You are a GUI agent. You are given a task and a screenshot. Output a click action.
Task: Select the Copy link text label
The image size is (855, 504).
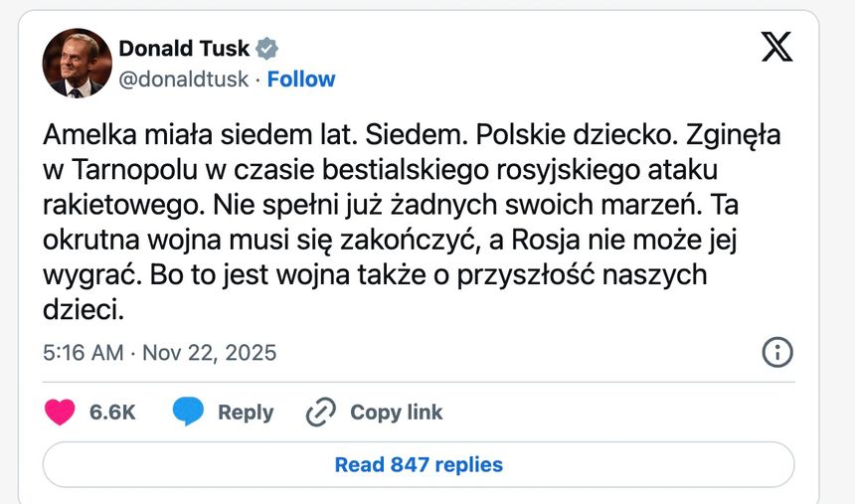[x=396, y=413]
